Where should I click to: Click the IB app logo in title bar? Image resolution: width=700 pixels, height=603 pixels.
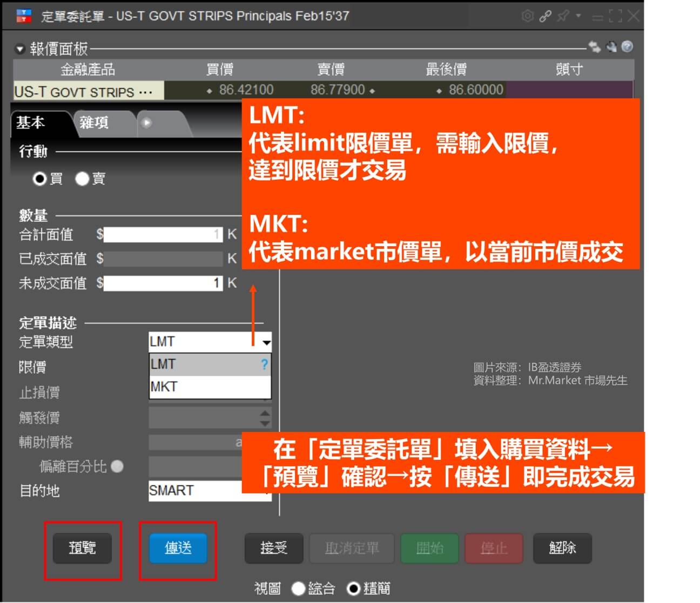click(x=24, y=16)
